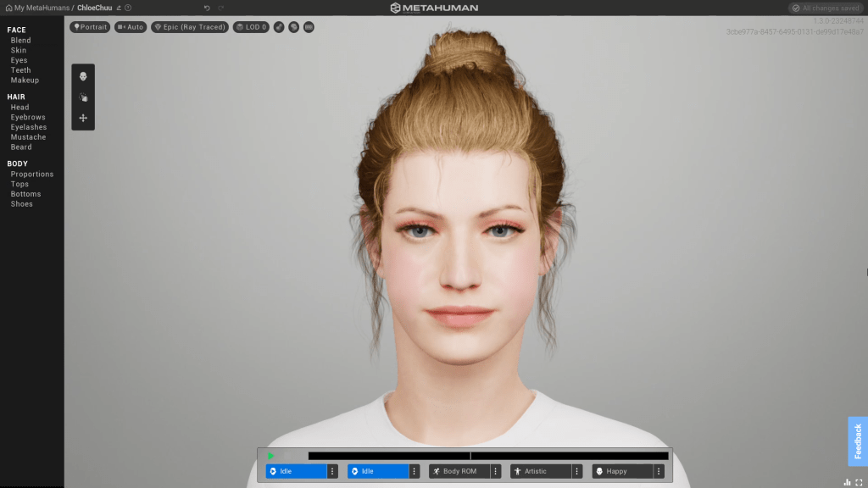Click the keyboard shortcuts icon after LOD 0
Viewport: 868px width, 488px height.
309,27
